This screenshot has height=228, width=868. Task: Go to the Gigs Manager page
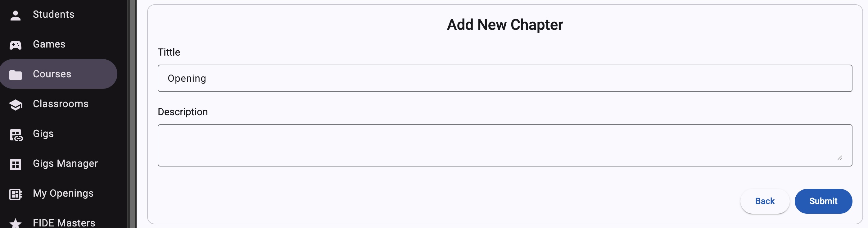[65, 164]
